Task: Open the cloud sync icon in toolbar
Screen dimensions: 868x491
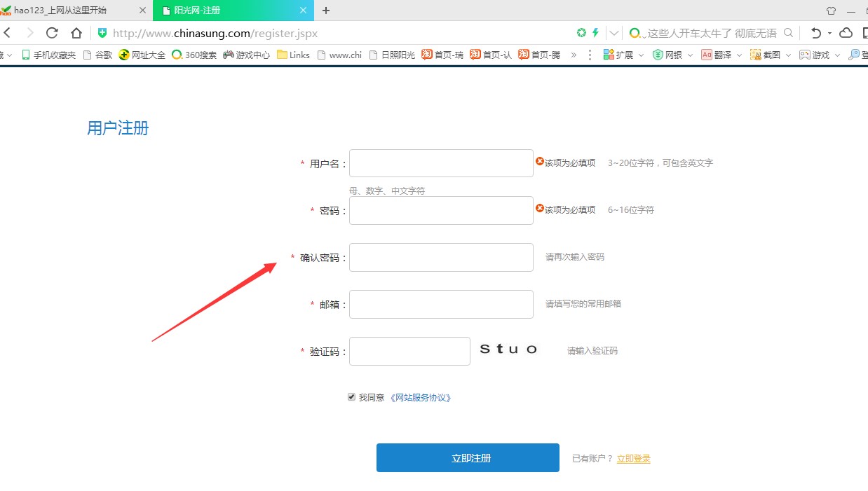Action: [846, 33]
